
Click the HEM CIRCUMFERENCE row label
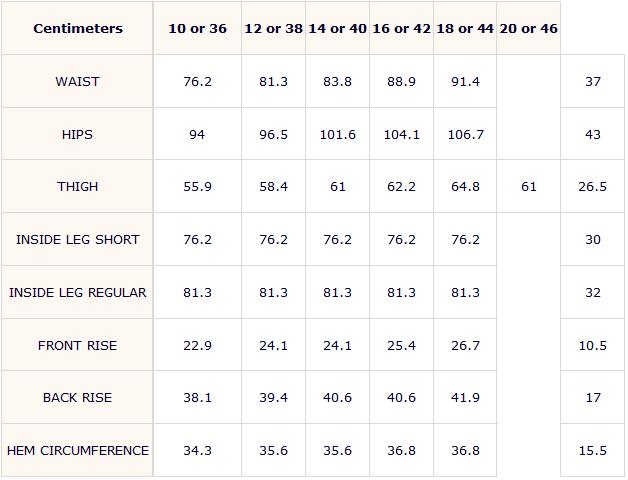pyautogui.click(x=77, y=450)
